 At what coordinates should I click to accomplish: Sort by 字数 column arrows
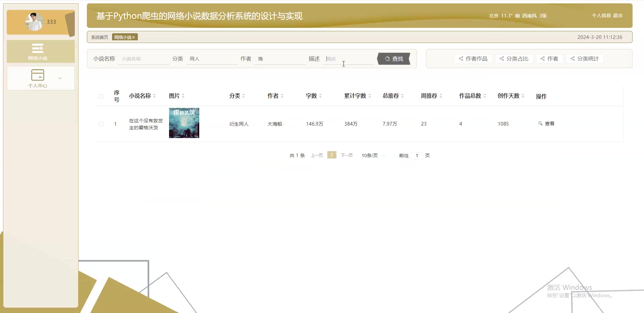point(320,96)
